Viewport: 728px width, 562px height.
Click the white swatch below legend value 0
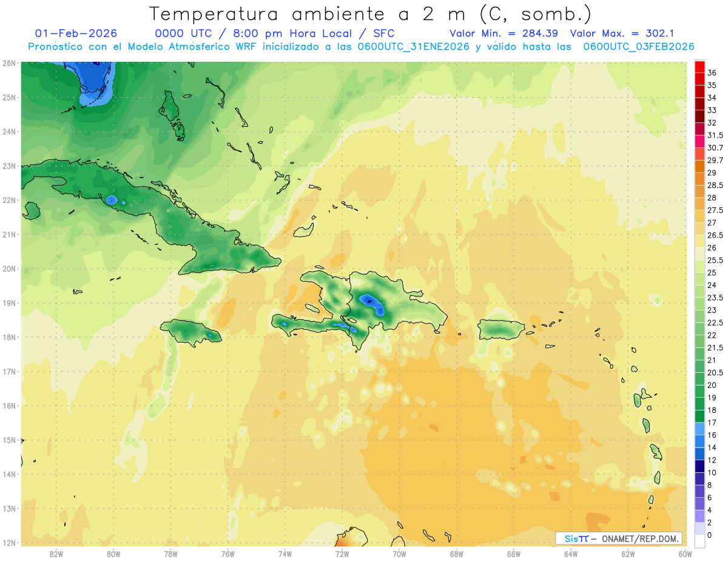(x=699, y=541)
